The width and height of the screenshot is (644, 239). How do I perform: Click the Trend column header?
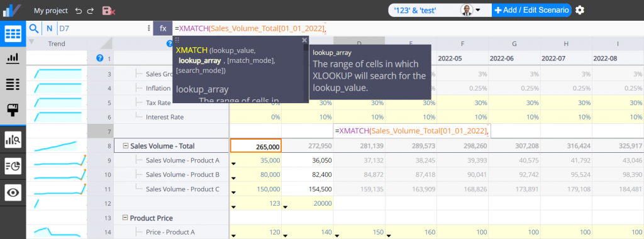(x=57, y=43)
